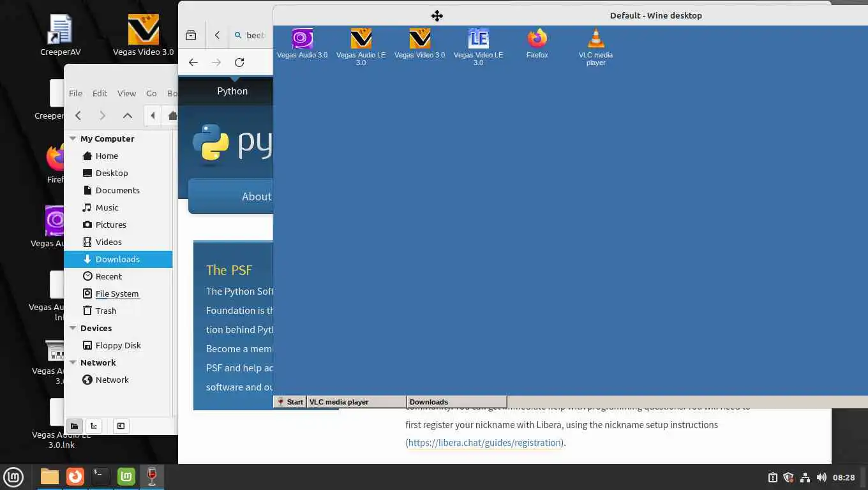Screen dimensions: 868x490
Task: Click browser back arrow in navigation bar
Action: (193, 62)
